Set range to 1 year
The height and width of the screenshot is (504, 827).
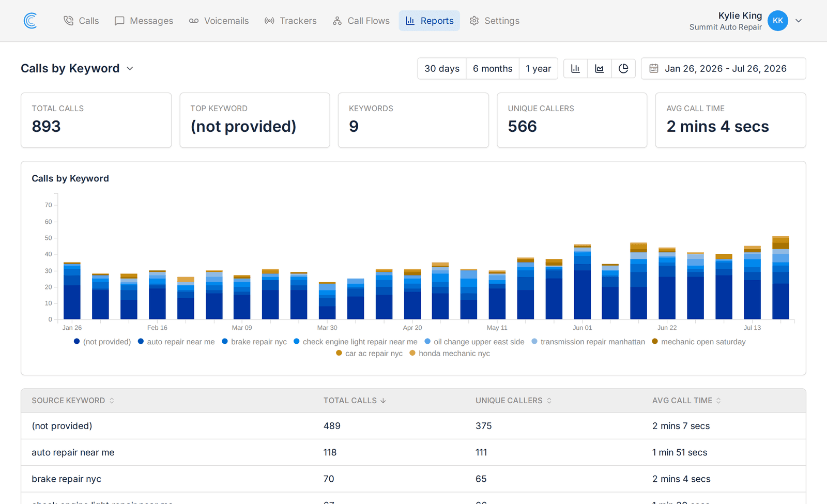pyautogui.click(x=539, y=68)
